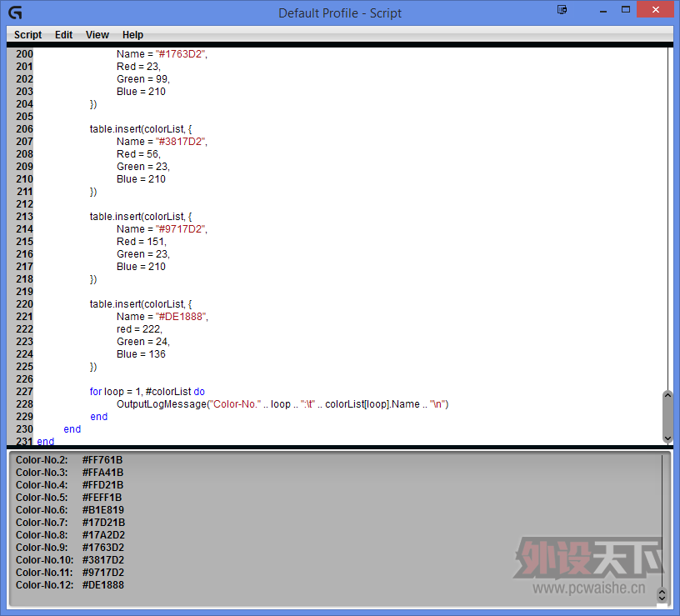Image resolution: width=680 pixels, height=616 pixels.
Task: Click the line "red = 222,"
Action: (x=139, y=329)
